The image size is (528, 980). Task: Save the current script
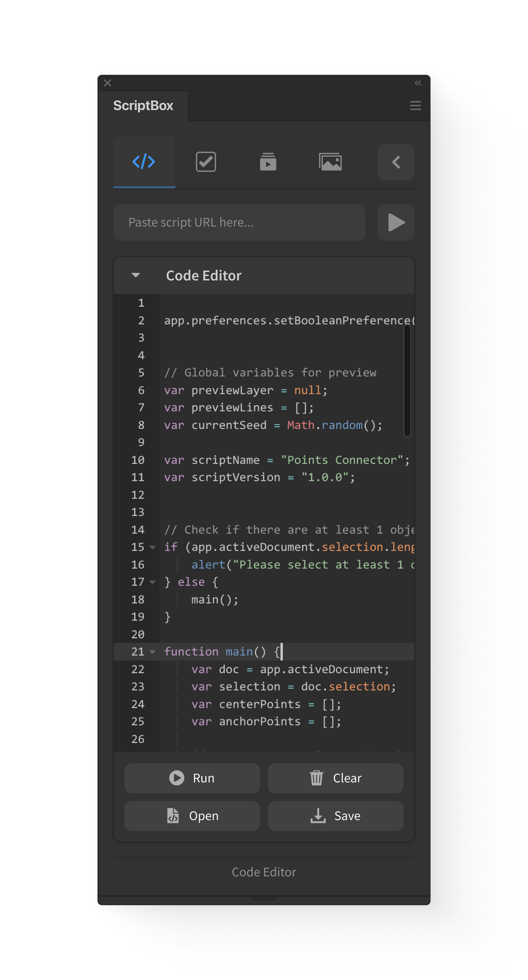coord(335,816)
